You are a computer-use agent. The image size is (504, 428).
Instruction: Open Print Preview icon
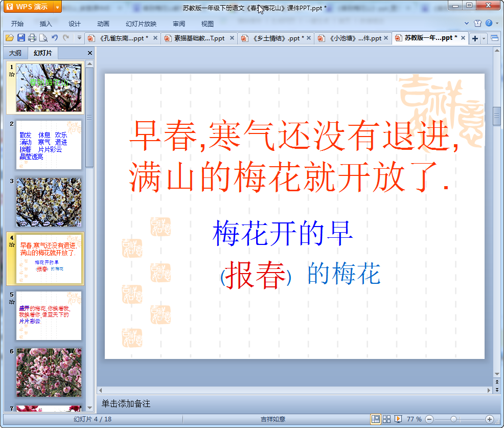point(43,38)
